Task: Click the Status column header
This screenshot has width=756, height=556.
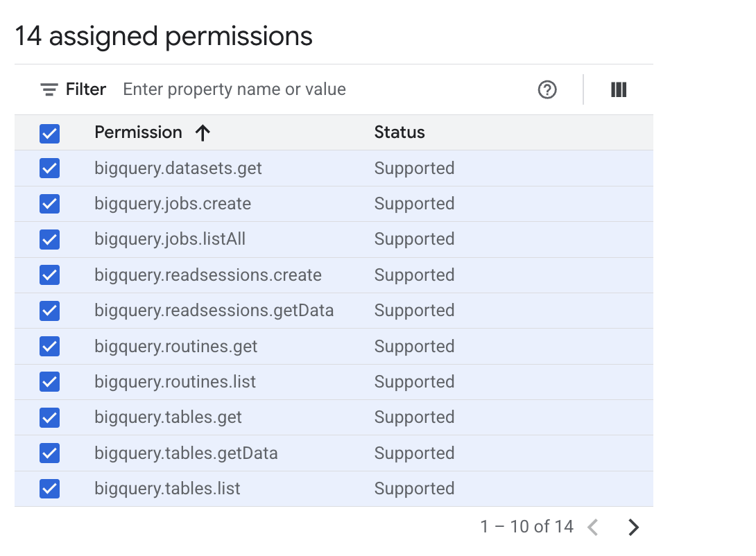Action: tap(400, 132)
